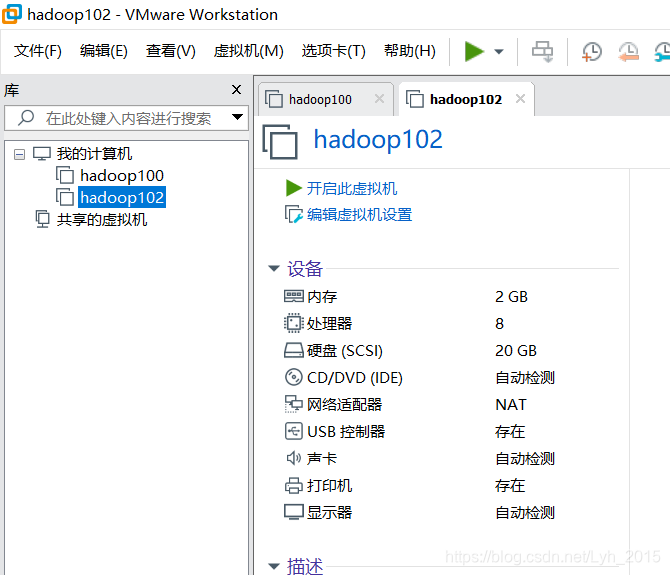Image resolution: width=670 pixels, height=575 pixels.
Task: Switch to the hadoop102 tab
Action: 466,100
